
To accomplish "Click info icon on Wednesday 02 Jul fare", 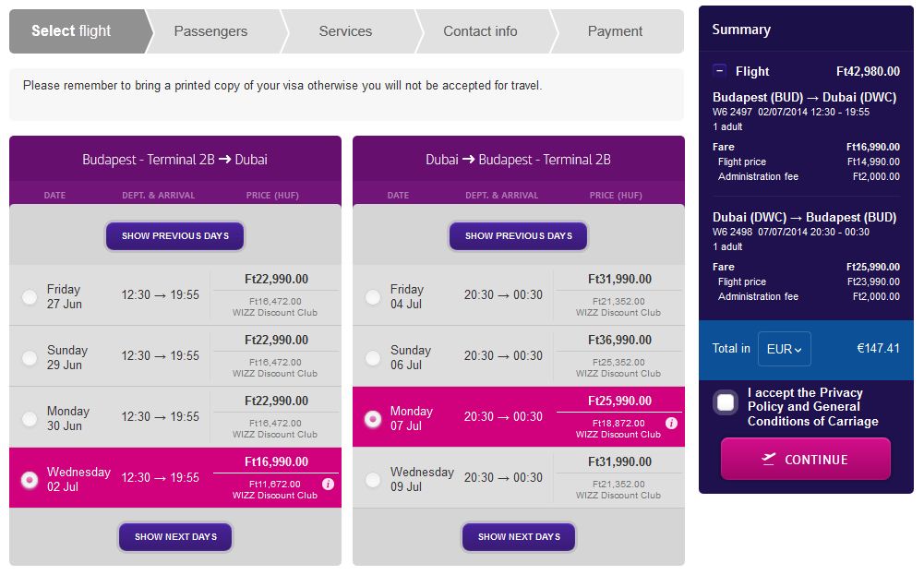I will point(328,484).
